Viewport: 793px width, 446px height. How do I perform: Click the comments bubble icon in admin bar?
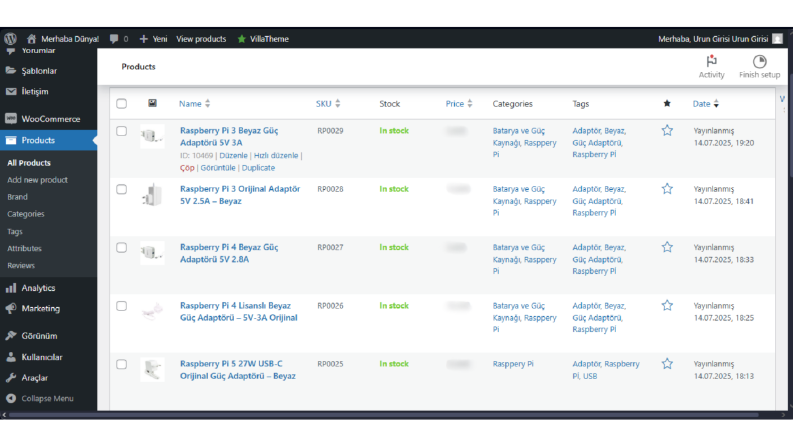(x=114, y=39)
